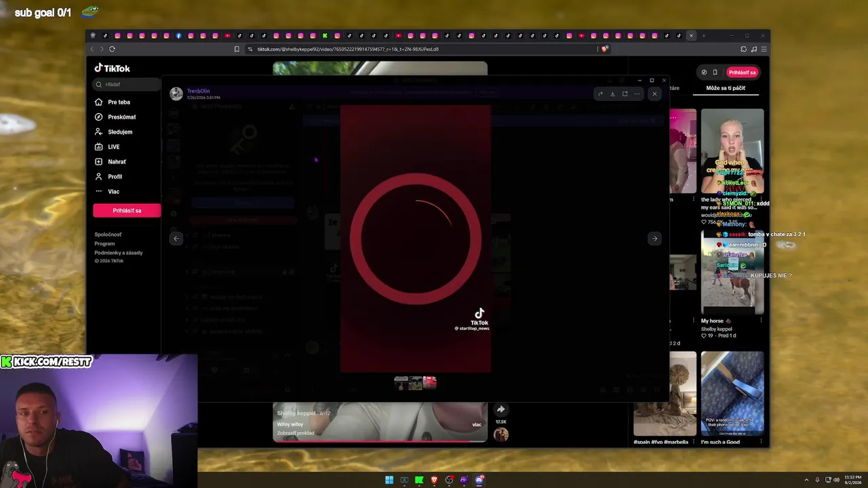Open the Preskúmať page
This screenshot has height=488, width=868.
click(121, 117)
